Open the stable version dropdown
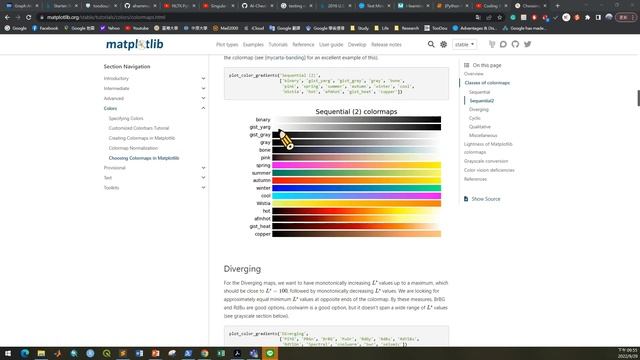 [x=464, y=44]
